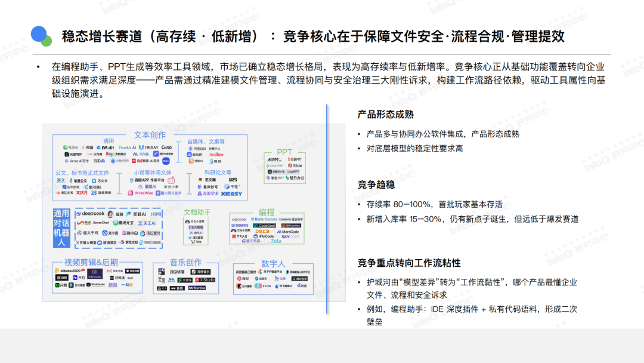Image resolution: width=644 pixels, height=363 pixels.
Task: Click the AiPPT logo
Action: 274,159
